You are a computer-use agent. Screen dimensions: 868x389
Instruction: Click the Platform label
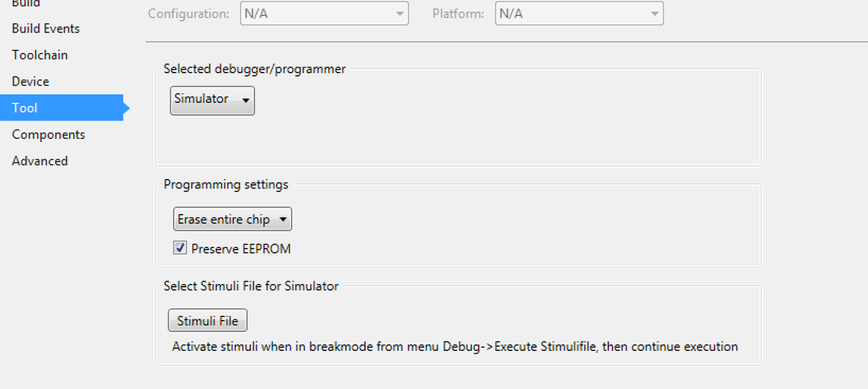click(458, 14)
